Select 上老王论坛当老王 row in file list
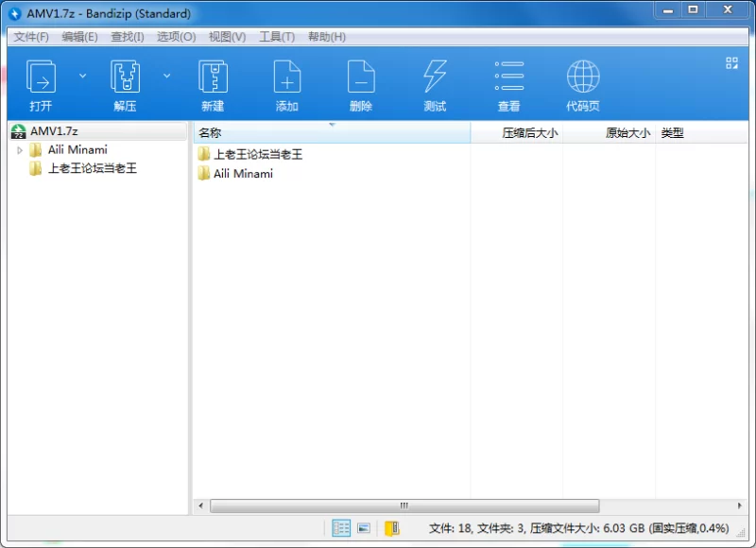The image size is (756, 548). tap(332, 154)
